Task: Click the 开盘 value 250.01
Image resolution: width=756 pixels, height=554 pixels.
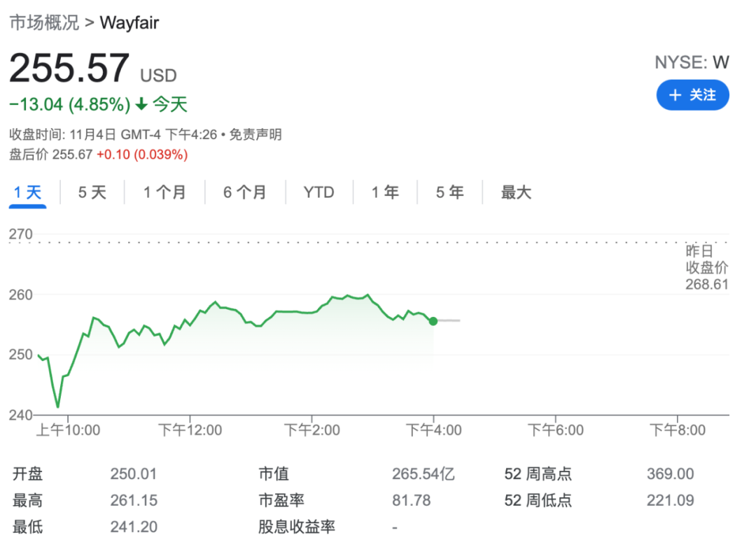Action: click(134, 474)
